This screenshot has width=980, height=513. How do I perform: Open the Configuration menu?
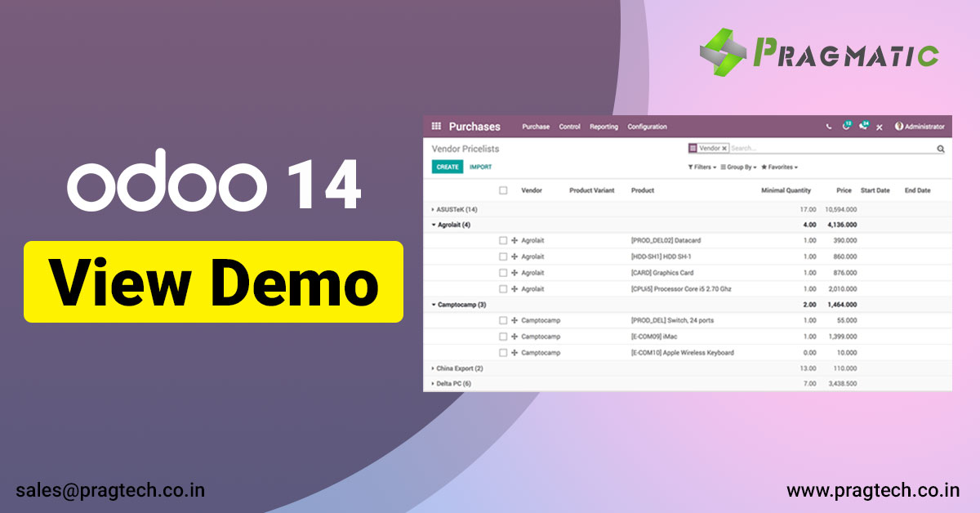648,127
